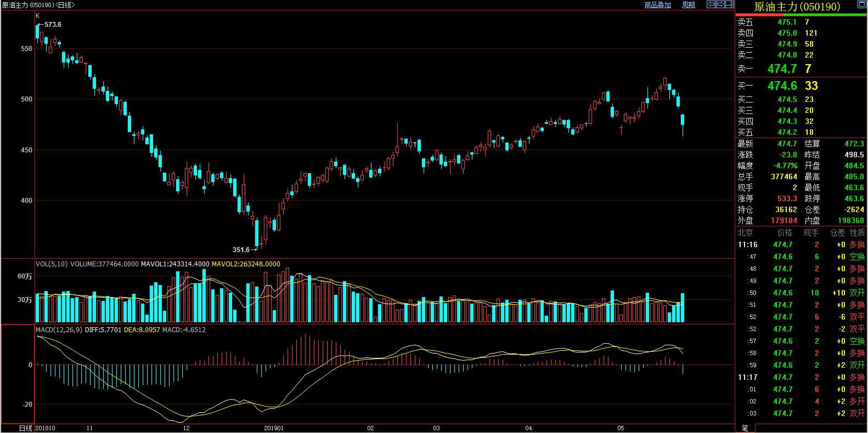Open the 商品叠加 overlay link

coord(657,5)
